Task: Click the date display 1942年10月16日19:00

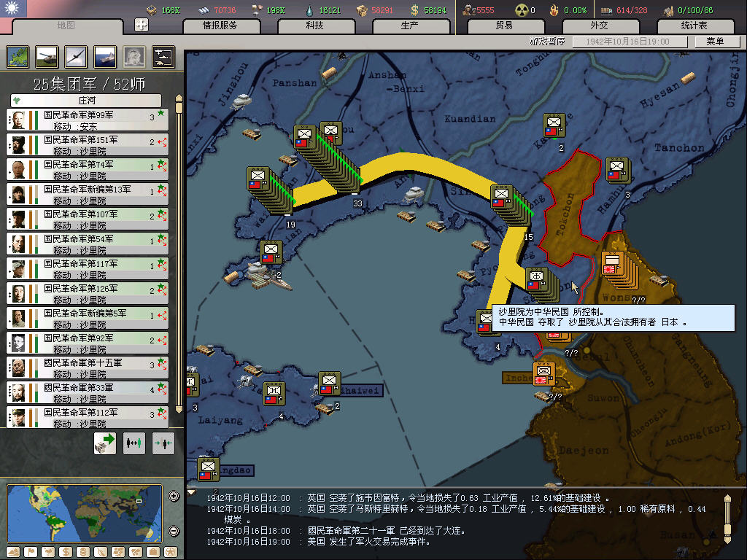Action: point(630,42)
